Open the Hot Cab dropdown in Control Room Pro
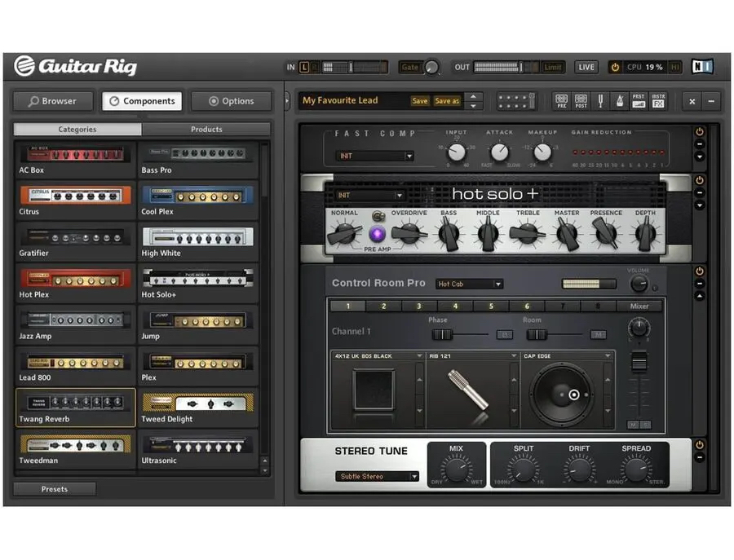This screenshot has width=734, height=560. (470, 283)
